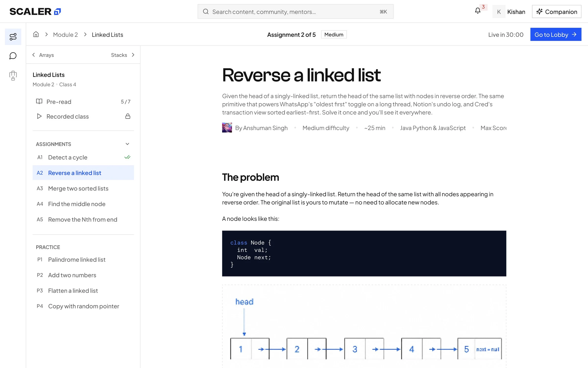
Task: Open practice Flatten a linked list
Action: tap(83, 290)
